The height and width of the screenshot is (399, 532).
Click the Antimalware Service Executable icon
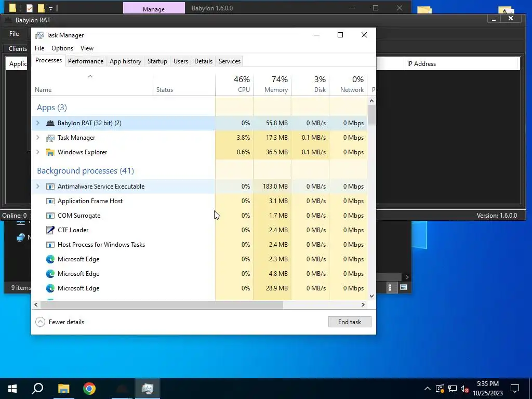tap(50, 187)
